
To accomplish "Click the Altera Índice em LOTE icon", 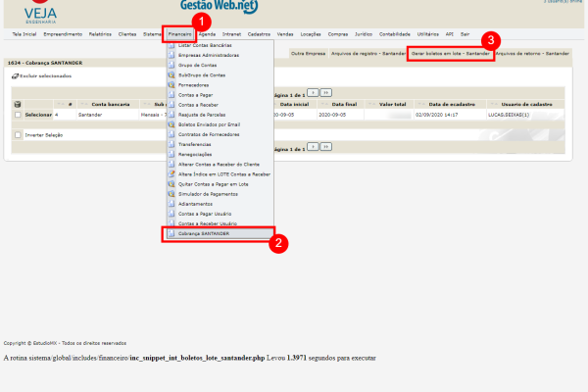I will [171, 172].
